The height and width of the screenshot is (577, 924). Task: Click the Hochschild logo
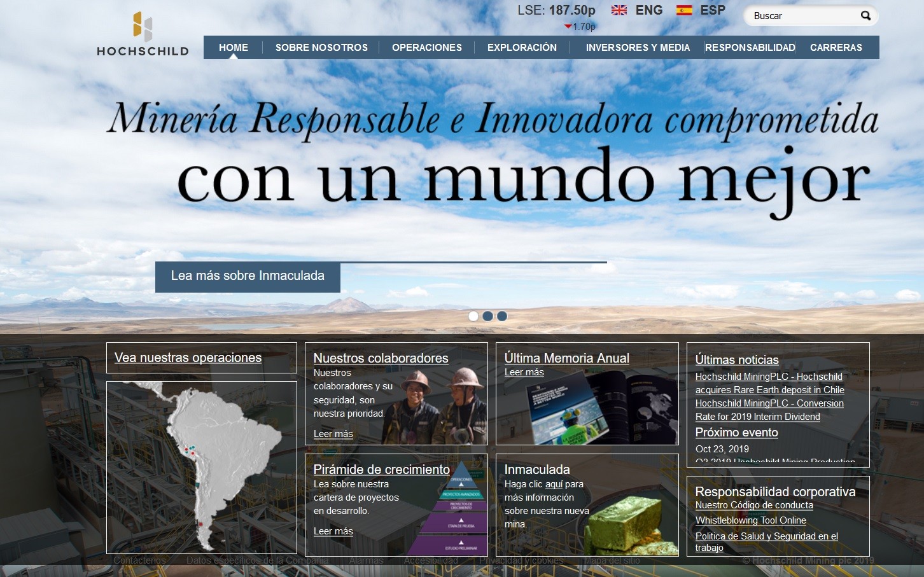tap(143, 34)
